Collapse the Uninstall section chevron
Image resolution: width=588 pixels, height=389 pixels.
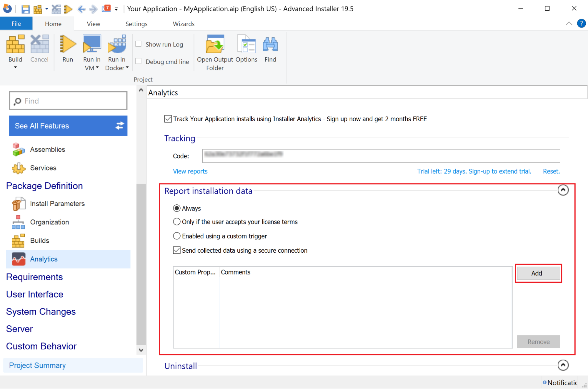(563, 365)
